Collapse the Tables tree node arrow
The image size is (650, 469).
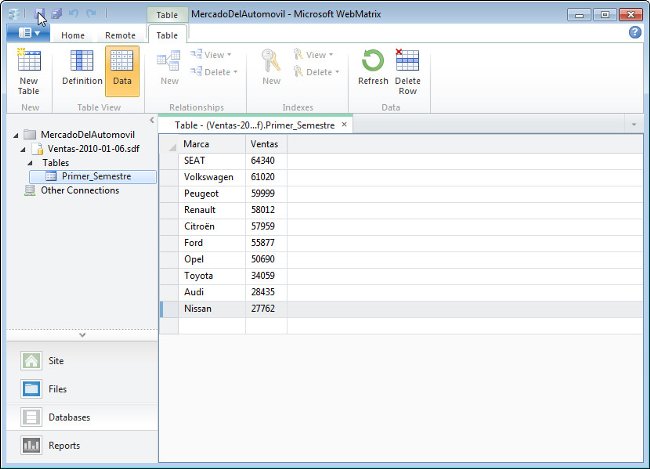coord(30,163)
